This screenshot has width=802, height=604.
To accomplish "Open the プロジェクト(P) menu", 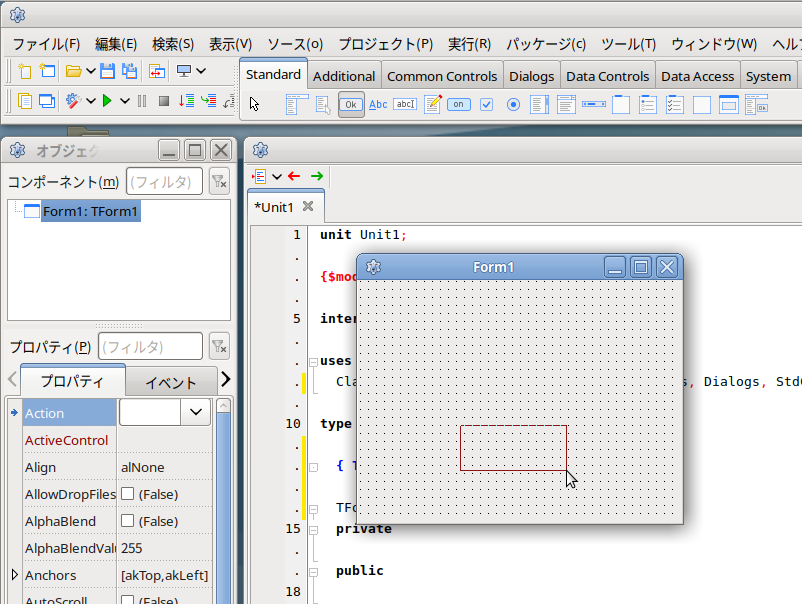I will coord(385,44).
